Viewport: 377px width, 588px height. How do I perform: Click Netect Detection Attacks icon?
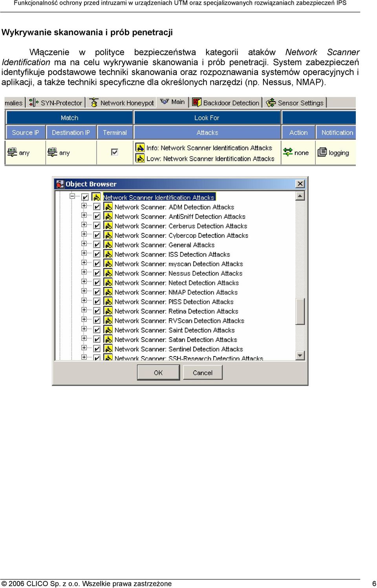click(x=108, y=282)
